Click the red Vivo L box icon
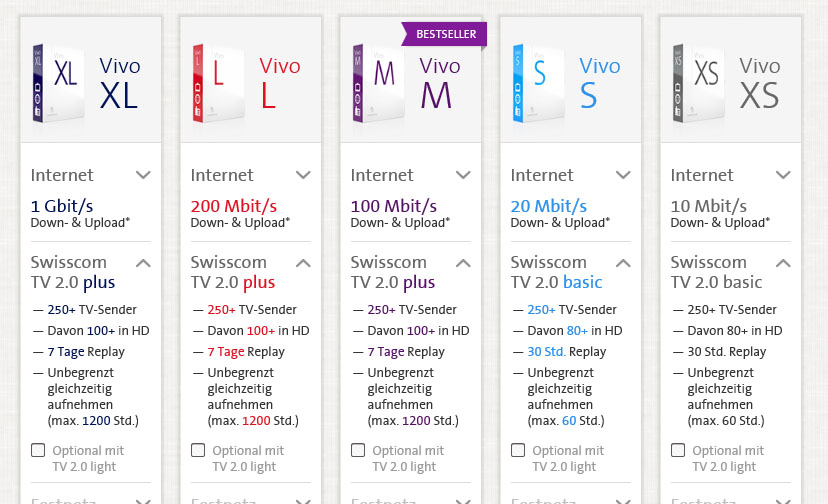 tap(218, 83)
